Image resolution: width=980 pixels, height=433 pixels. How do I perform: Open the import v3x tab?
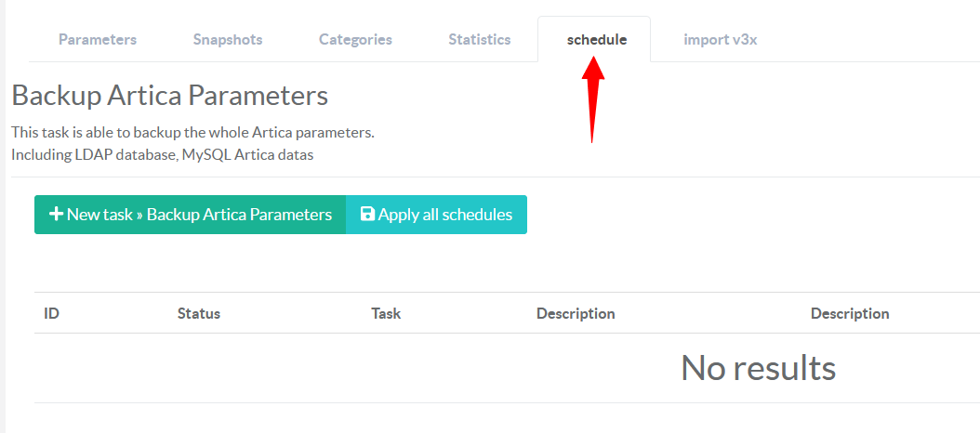tap(721, 40)
